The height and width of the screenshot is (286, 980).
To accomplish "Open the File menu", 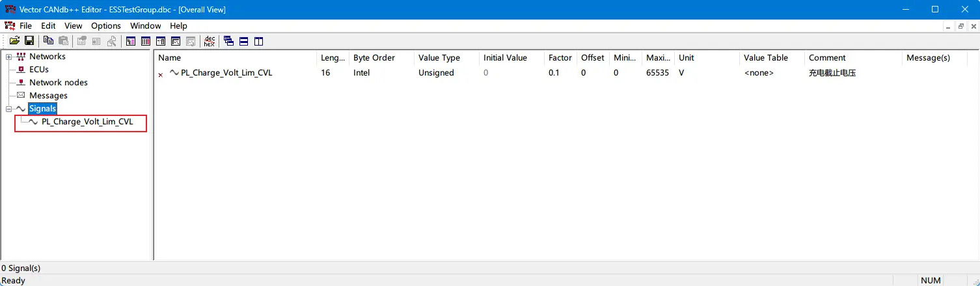I will point(25,26).
